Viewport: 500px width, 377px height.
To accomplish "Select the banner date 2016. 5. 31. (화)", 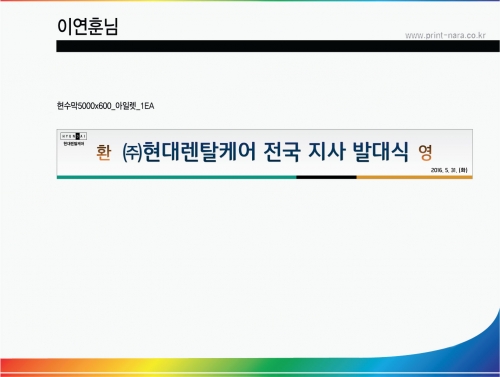I will 449,170.
